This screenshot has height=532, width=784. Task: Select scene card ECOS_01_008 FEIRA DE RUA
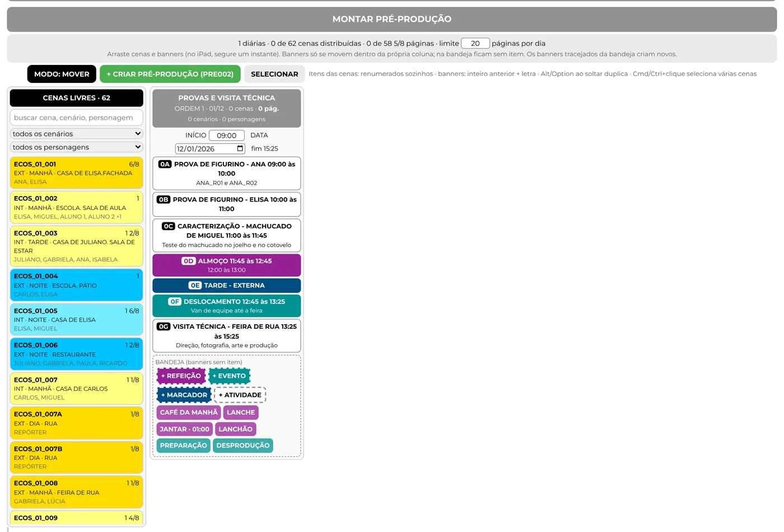pos(76,492)
